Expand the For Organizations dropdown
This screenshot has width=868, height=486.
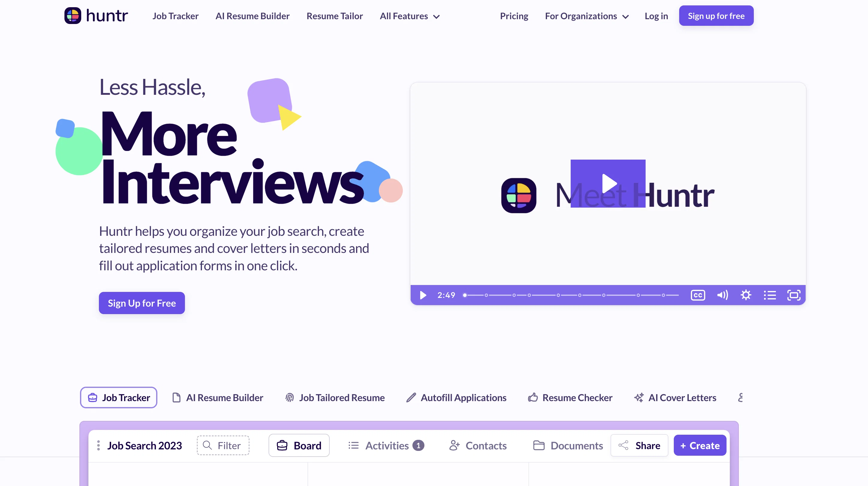587,16
